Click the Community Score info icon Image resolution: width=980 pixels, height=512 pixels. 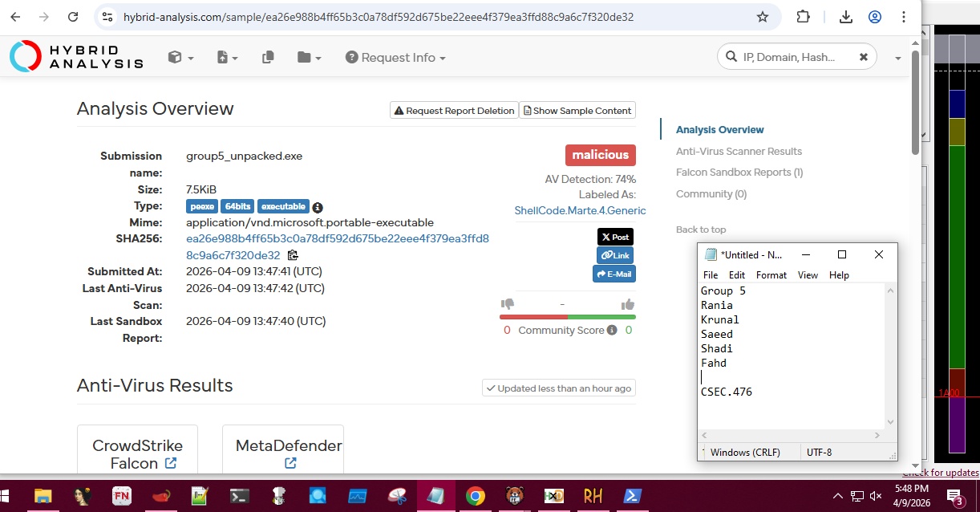point(612,331)
